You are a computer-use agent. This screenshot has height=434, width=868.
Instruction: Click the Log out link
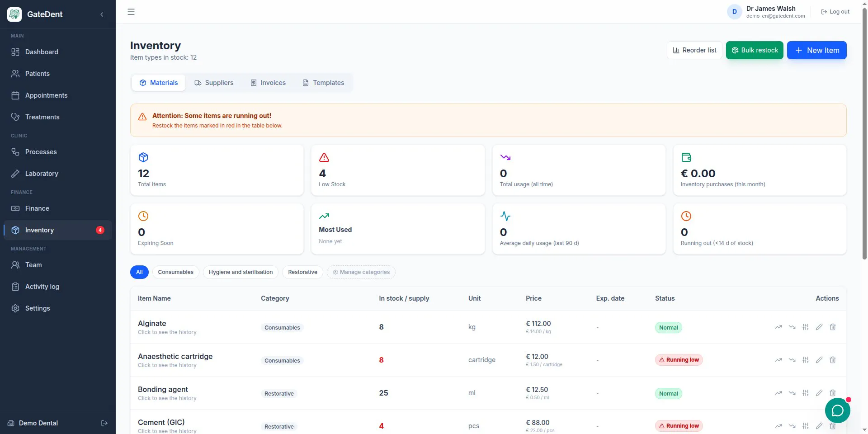click(x=835, y=12)
